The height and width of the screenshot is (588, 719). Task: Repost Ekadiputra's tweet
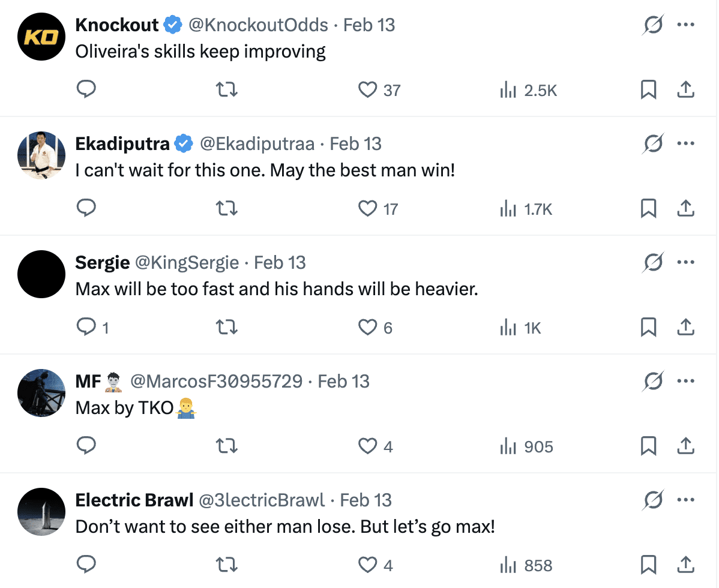(x=227, y=209)
